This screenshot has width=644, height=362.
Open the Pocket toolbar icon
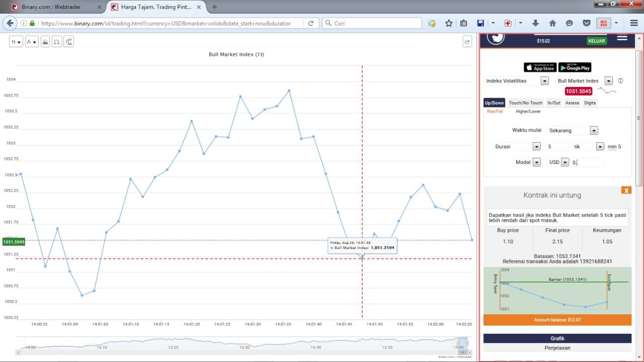587,23
